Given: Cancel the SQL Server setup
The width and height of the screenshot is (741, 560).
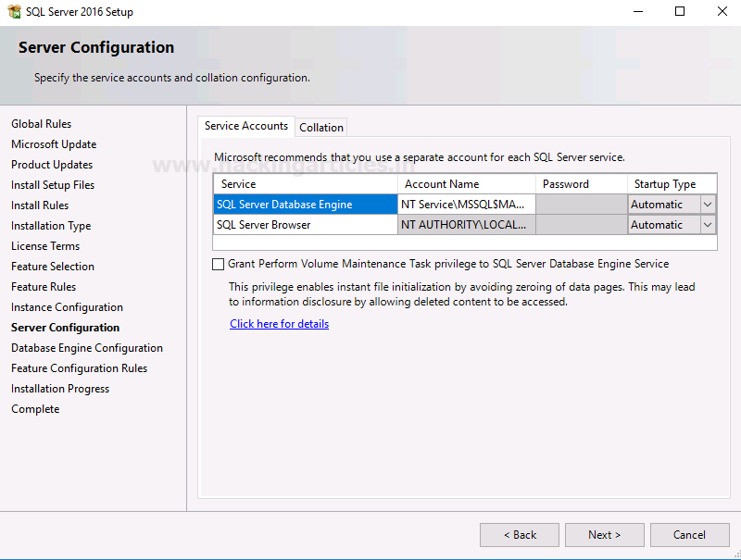Looking at the screenshot, I should (x=689, y=535).
